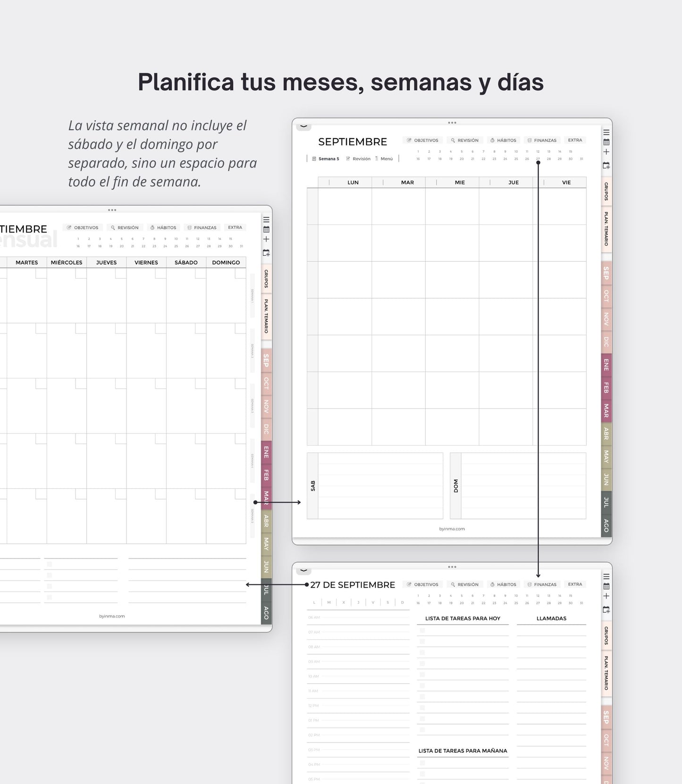The height and width of the screenshot is (784, 682).
Task: Select the GRUPOS tab in the daily planner
Action: pos(606,636)
